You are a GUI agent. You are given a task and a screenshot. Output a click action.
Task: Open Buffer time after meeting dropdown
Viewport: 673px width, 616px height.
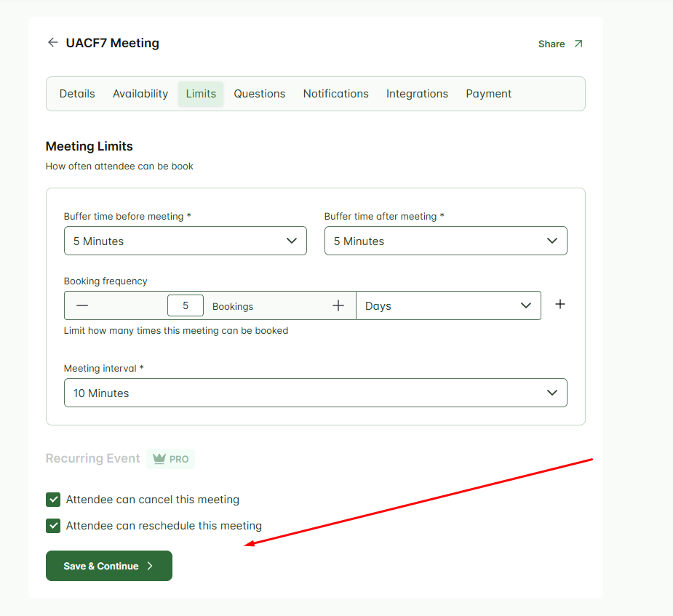(445, 241)
